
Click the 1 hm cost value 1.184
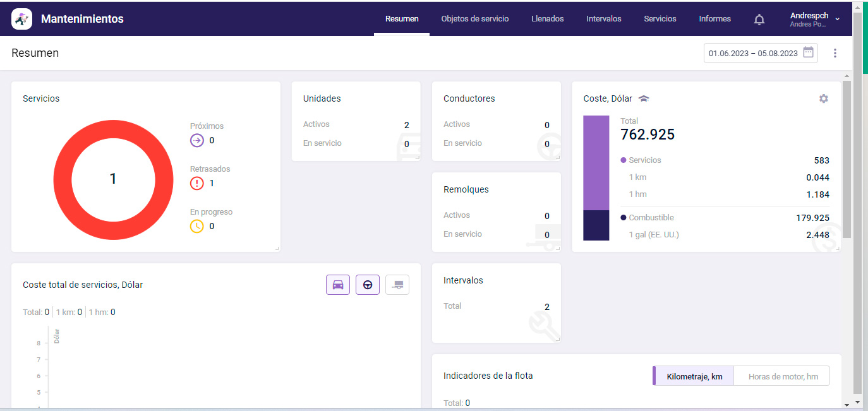click(x=818, y=194)
